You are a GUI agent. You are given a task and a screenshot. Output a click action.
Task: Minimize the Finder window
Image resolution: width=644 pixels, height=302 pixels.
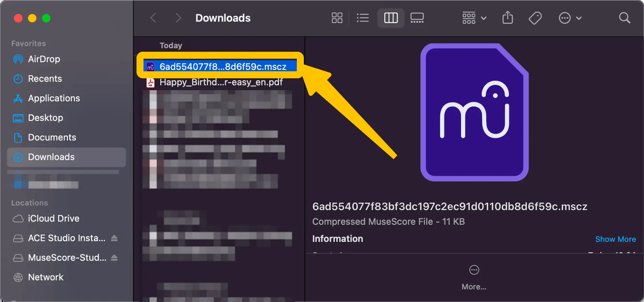[32, 18]
